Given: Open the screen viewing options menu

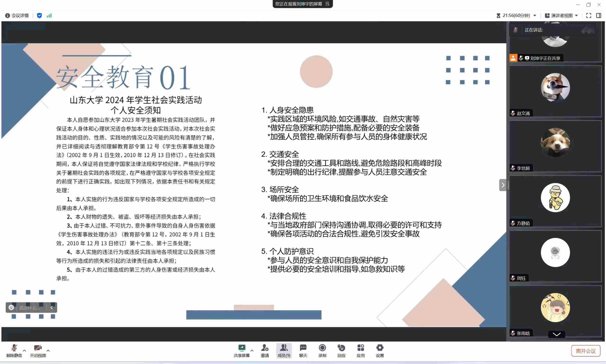Looking at the screenshot, I should (x=327, y=4).
